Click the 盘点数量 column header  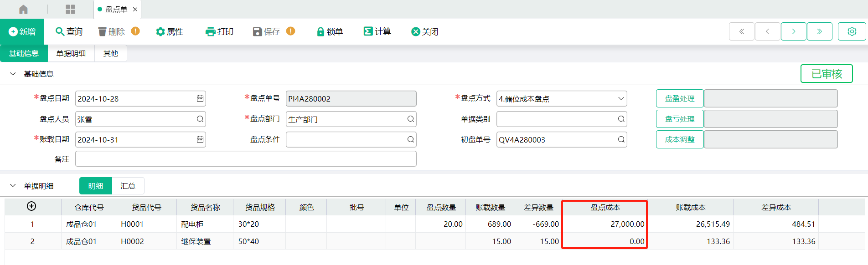click(441, 207)
